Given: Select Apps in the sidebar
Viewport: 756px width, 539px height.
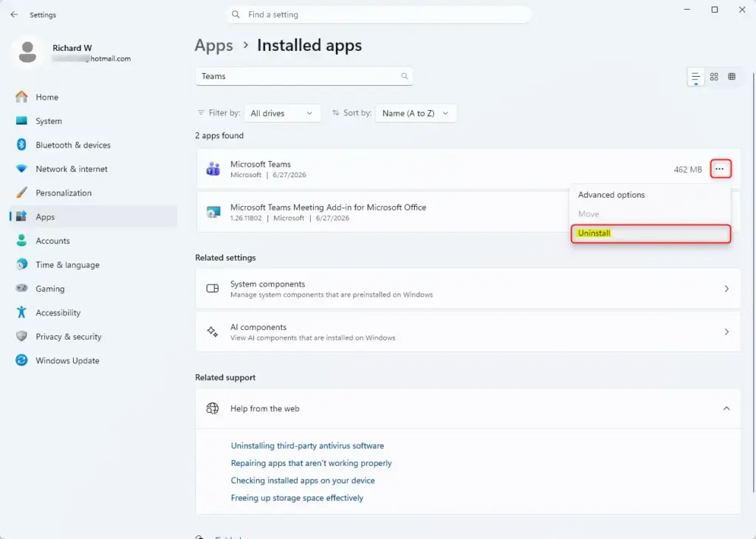Looking at the screenshot, I should coord(94,217).
